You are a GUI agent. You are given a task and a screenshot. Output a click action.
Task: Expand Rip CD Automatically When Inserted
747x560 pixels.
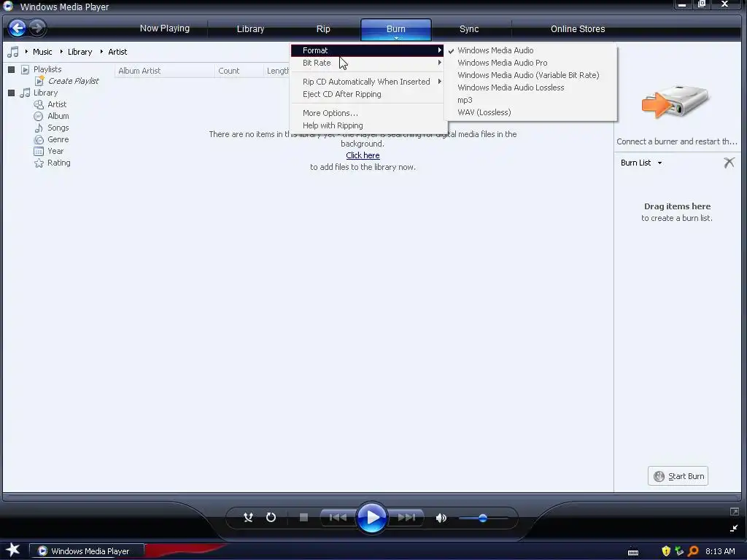tap(368, 82)
